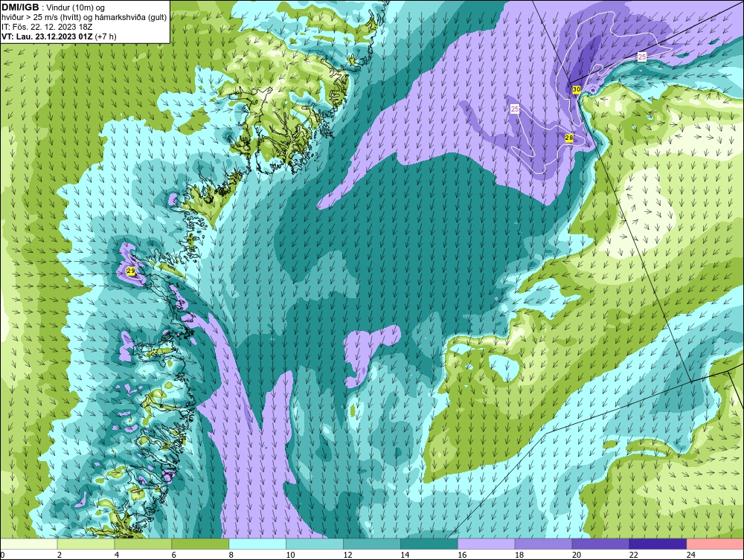Image resolution: width=744 pixels, height=560 pixels.
Task: Click the legend scale value 4
Action: [117, 555]
